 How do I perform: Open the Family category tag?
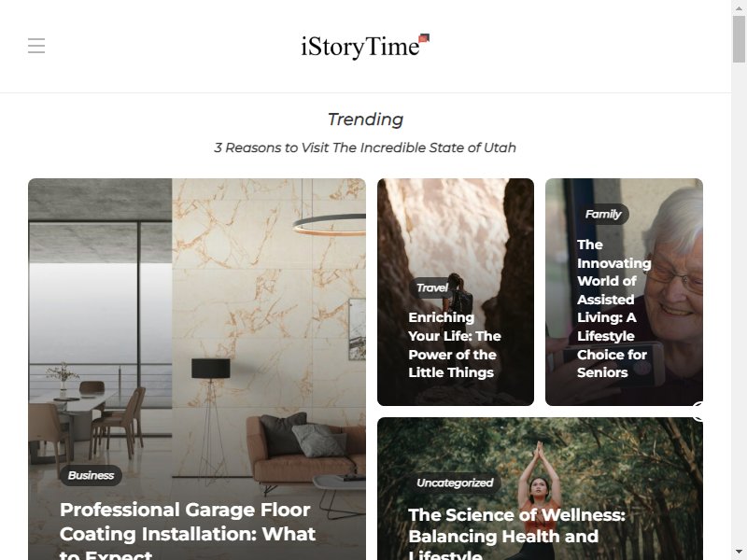[602, 215]
